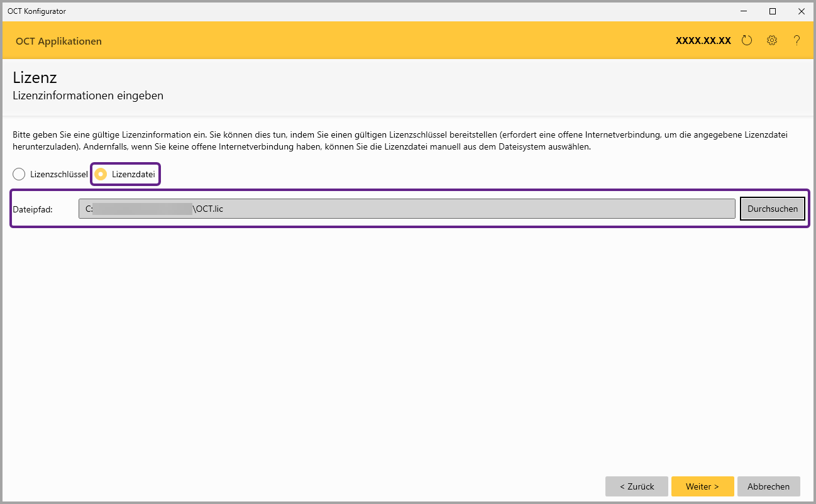816x504 pixels.
Task: Click the Lizenzinformationen eingeben subtitle
Action: [x=88, y=96]
